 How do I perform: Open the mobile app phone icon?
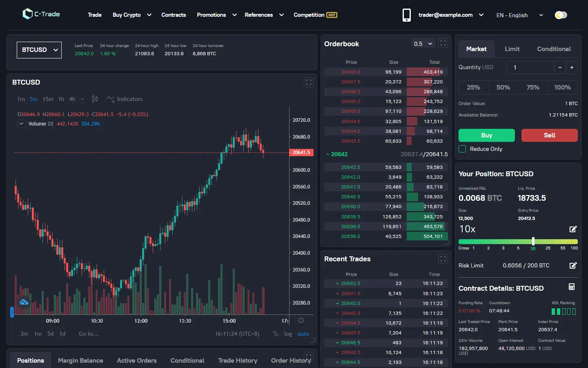406,15
